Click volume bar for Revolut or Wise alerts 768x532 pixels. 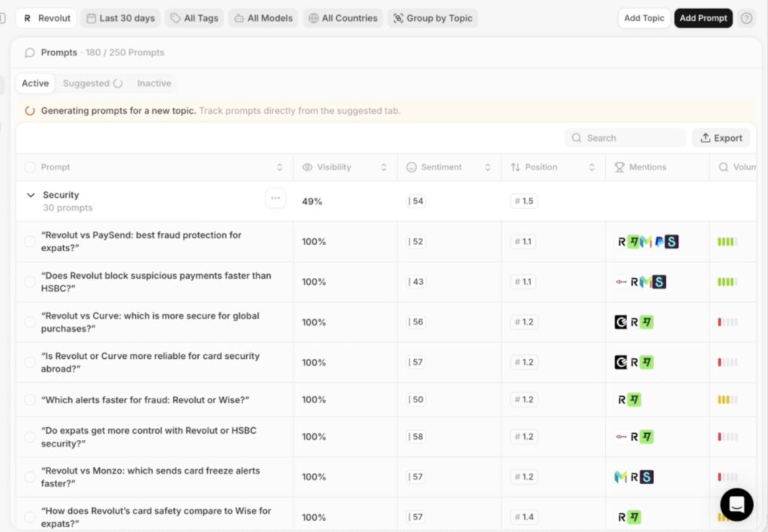pos(727,400)
